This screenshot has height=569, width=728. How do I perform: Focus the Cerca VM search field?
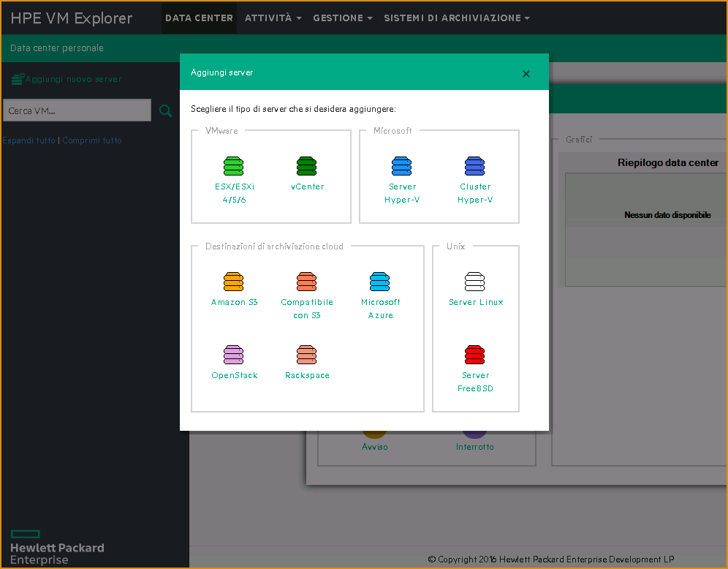click(x=77, y=110)
